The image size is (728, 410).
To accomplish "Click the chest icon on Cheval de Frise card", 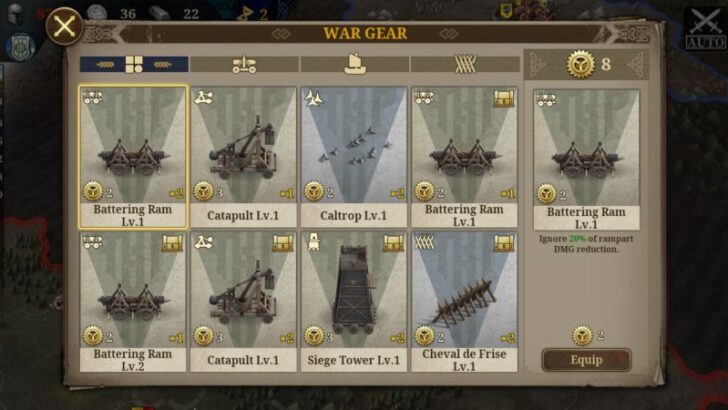I will (504, 243).
